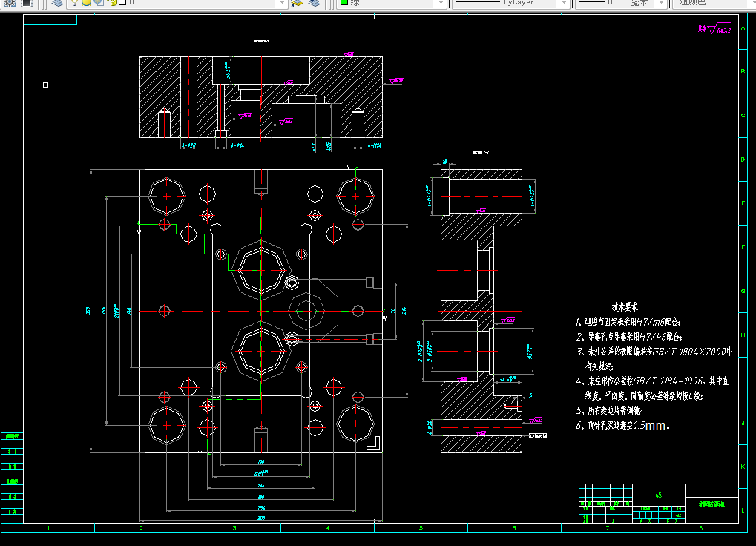756x546 pixels.
Task: Select note 5 所有棱边均需倒钝
Action: pos(609,410)
